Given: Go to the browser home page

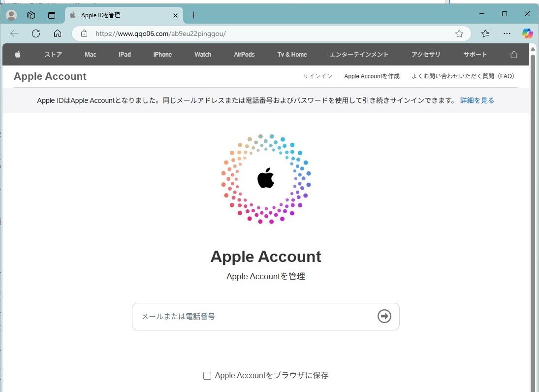Looking at the screenshot, I should tap(58, 33).
